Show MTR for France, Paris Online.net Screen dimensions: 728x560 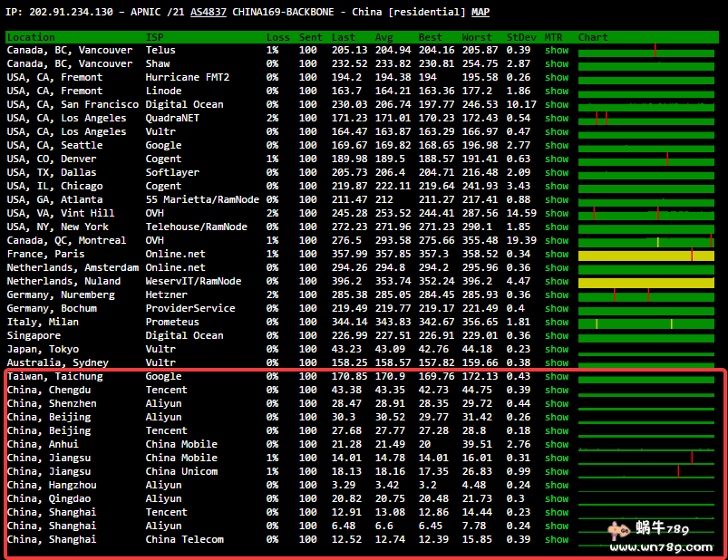(557, 255)
